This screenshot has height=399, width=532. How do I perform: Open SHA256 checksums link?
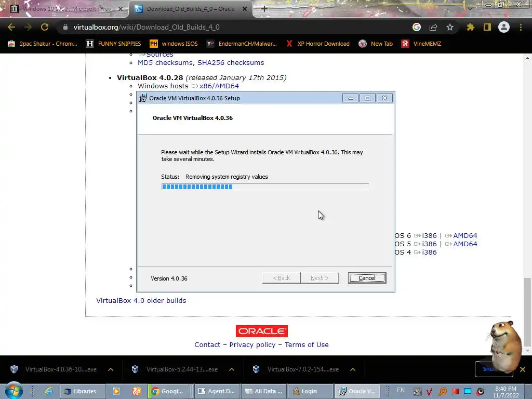(231, 62)
